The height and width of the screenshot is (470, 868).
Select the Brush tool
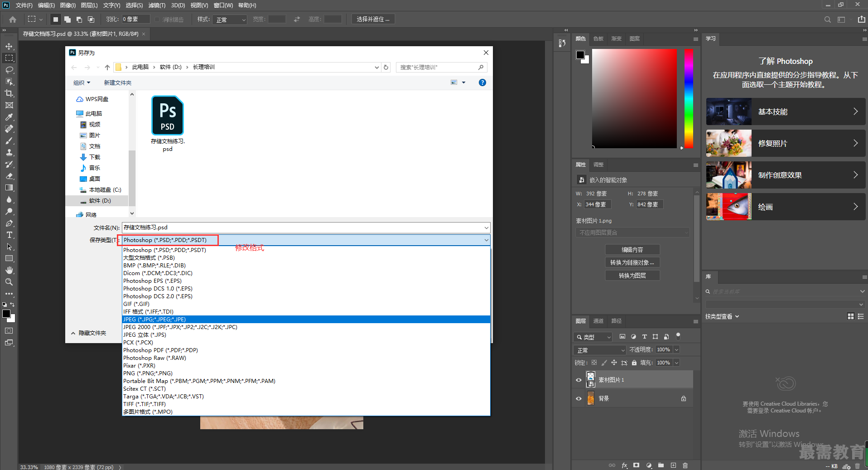(x=9, y=141)
